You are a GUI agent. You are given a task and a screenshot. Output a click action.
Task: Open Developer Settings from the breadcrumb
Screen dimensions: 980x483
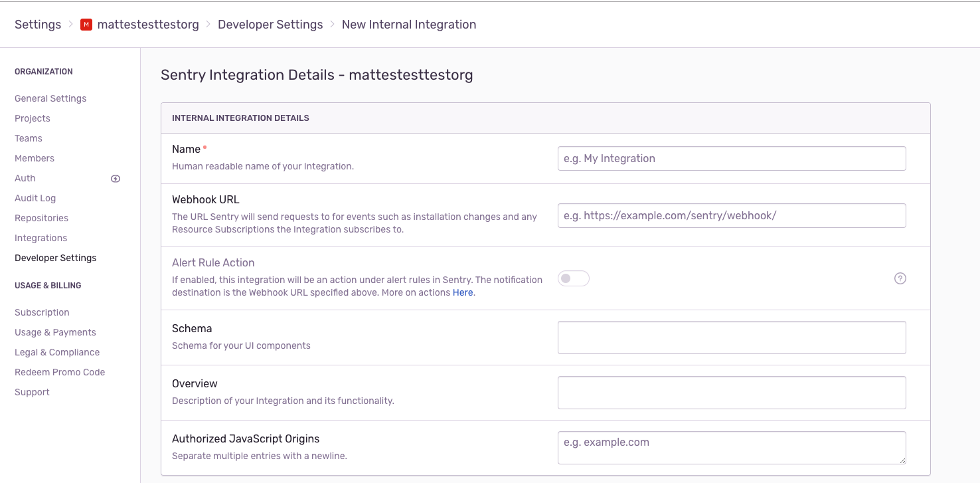270,24
